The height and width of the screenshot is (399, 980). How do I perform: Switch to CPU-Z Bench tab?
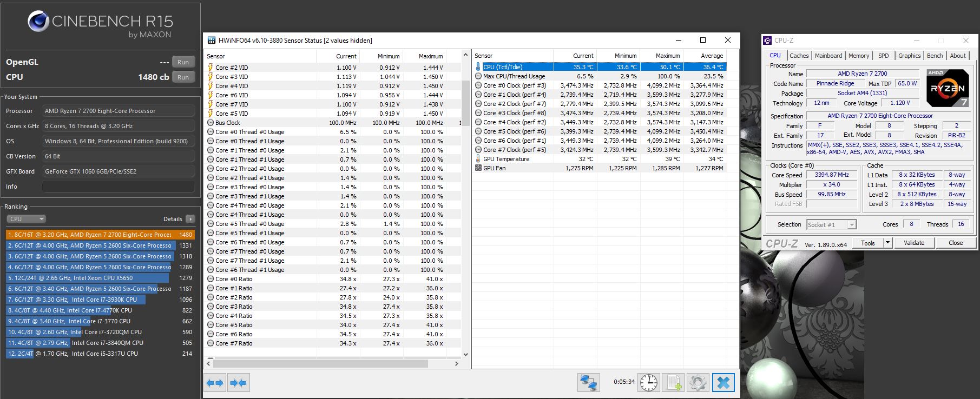click(935, 56)
